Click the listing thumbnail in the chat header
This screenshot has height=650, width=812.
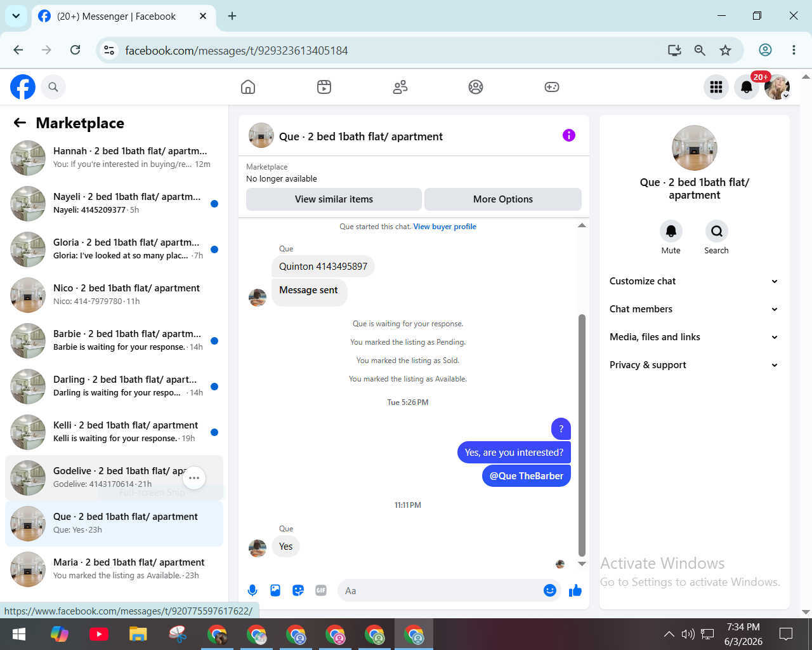(x=261, y=135)
